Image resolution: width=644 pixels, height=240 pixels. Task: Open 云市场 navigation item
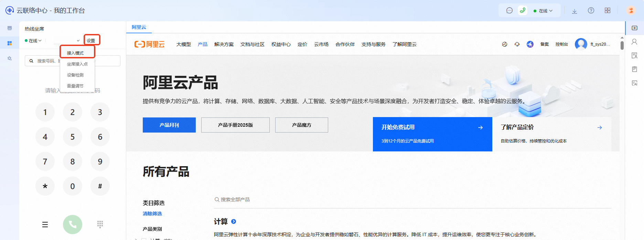click(x=321, y=44)
